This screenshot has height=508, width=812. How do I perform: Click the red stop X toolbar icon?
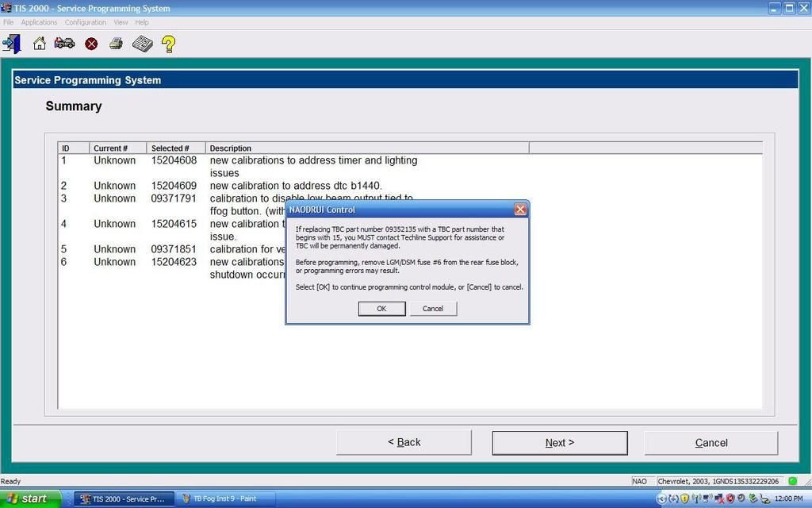[91, 44]
